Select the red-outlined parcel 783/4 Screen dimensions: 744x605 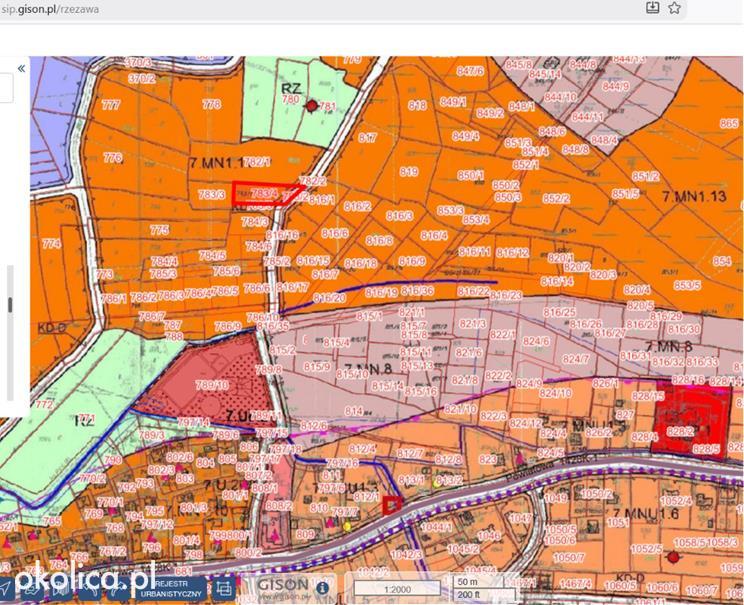267,193
